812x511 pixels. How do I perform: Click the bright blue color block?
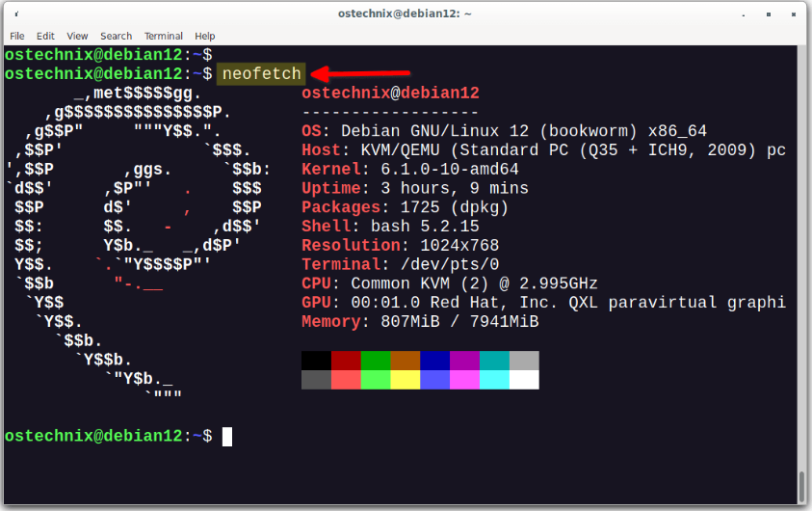coord(435,379)
